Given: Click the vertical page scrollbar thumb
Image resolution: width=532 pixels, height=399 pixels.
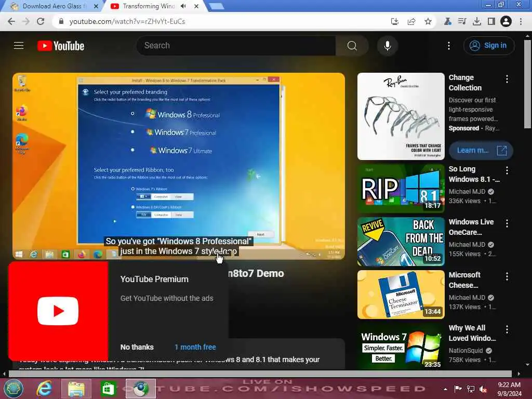Looking at the screenshot, I should click(x=527, y=84).
